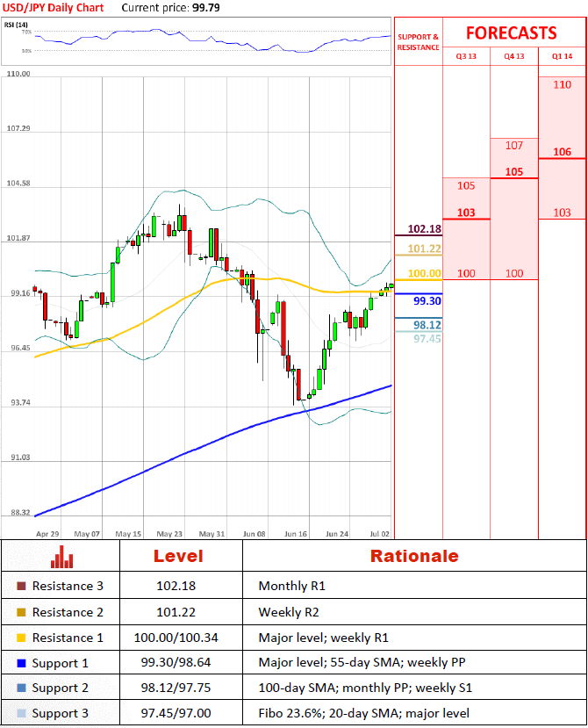Image resolution: width=588 pixels, height=728 pixels.
Task: Click the 110 forecast value in Q1 14
Action: [x=562, y=84]
